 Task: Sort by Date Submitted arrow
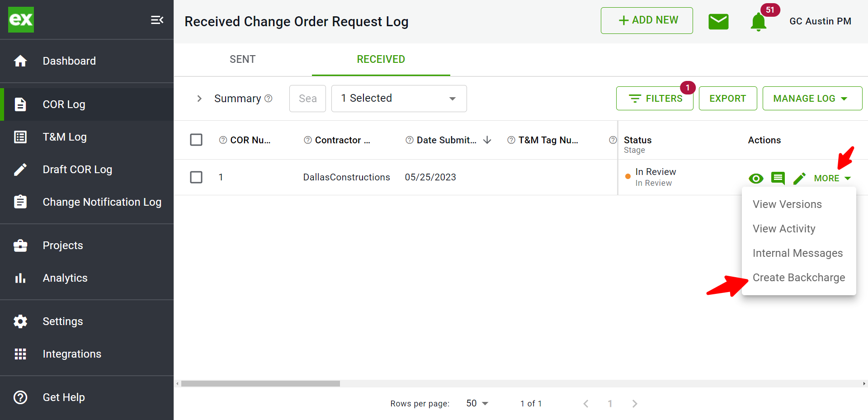pos(487,140)
